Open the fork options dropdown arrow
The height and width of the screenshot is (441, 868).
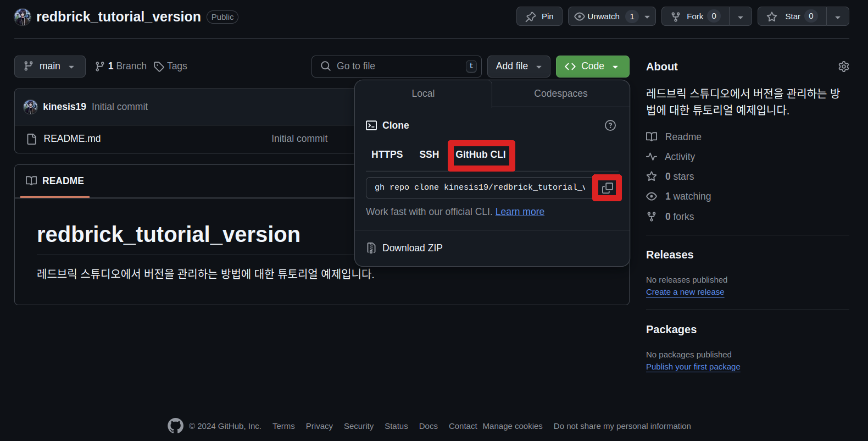pyautogui.click(x=741, y=16)
